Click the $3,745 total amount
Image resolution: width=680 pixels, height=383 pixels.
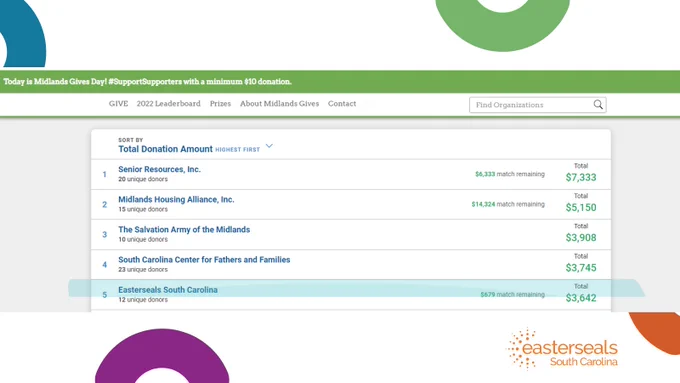(581, 268)
